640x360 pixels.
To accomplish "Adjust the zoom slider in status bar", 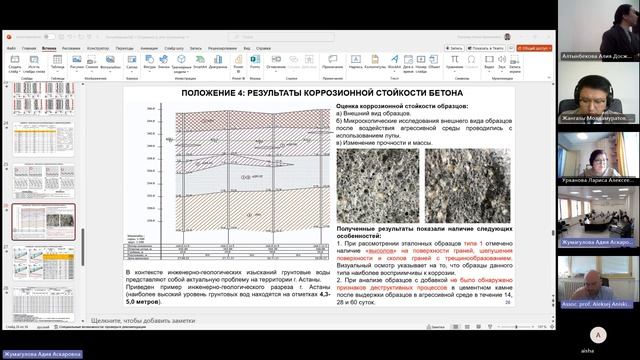I will (516, 327).
